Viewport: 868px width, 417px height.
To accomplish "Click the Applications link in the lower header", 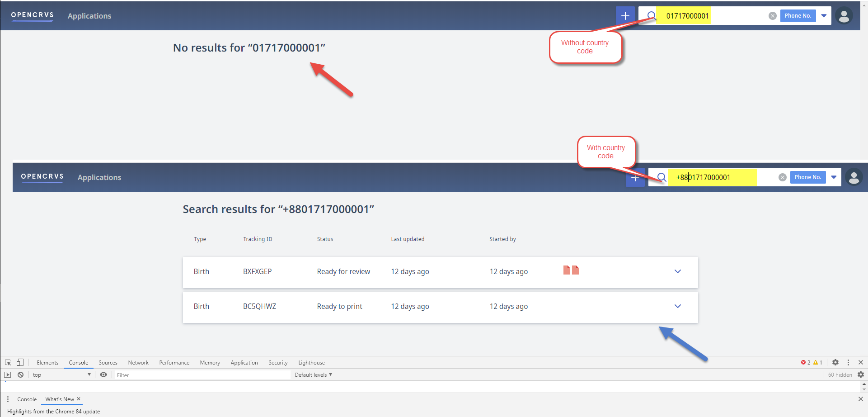I will [99, 177].
